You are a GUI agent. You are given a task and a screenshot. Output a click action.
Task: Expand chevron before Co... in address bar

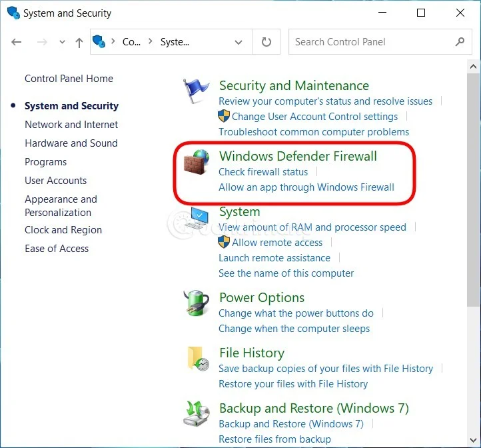pos(113,41)
